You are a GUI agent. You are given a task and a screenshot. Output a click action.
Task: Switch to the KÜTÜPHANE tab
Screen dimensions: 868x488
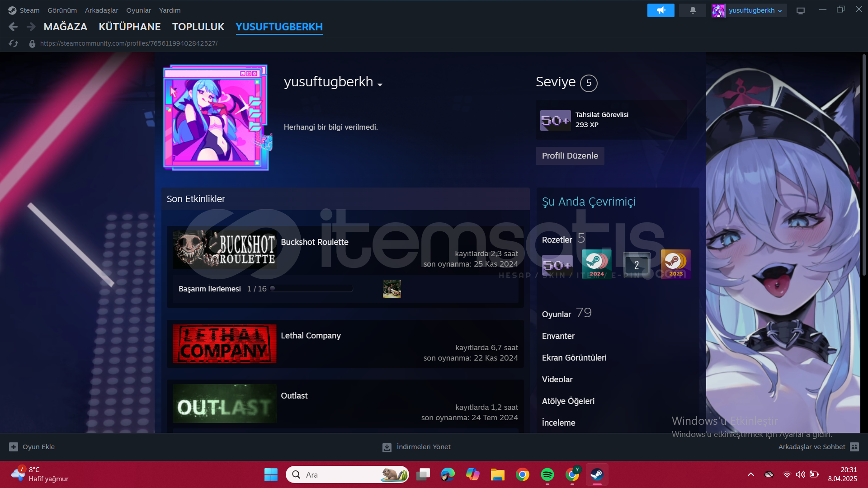click(130, 27)
